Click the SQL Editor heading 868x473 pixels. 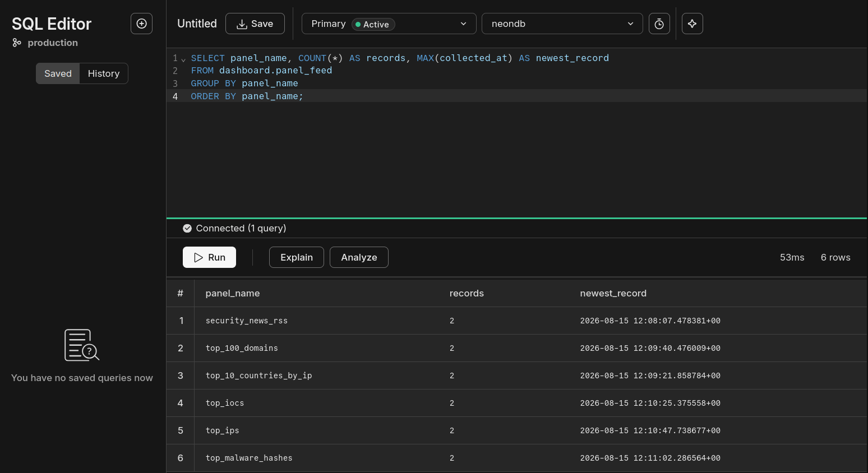coord(52,24)
